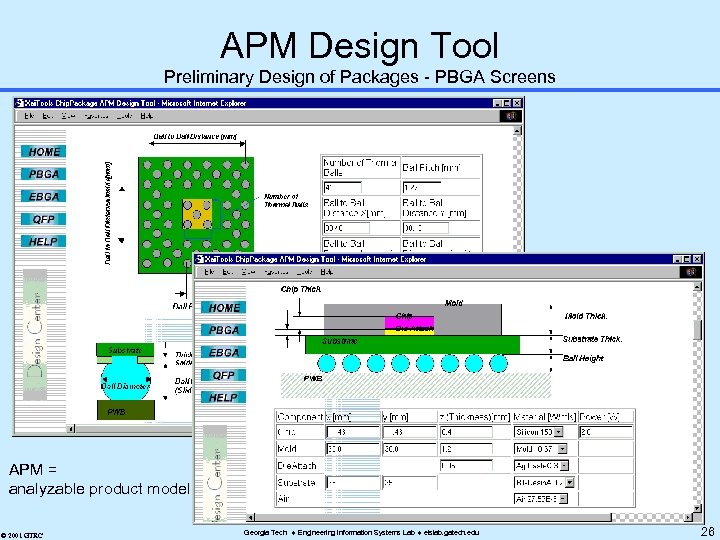Open the DieAttach Ag paste material dropdown
Image resolution: width=720 pixels, height=540 pixels.
[x=564, y=466]
